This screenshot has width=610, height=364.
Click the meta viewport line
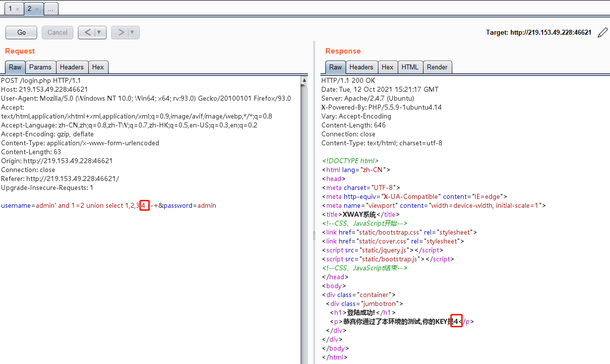(x=433, y=205)
